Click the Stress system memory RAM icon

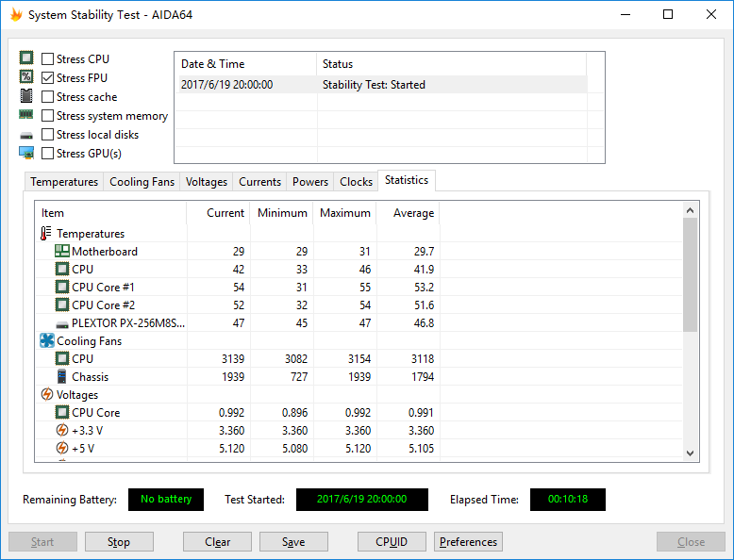[x=26, y=116]
